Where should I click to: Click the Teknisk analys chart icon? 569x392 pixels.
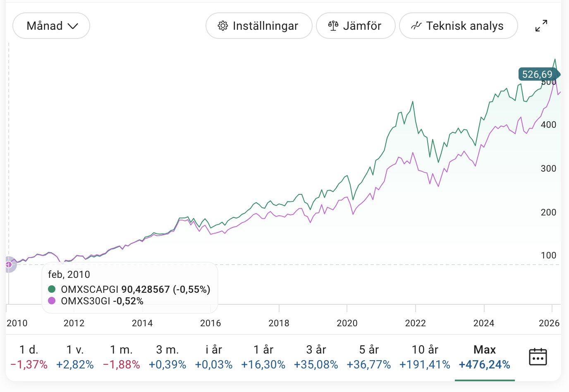tap(416, 26)
